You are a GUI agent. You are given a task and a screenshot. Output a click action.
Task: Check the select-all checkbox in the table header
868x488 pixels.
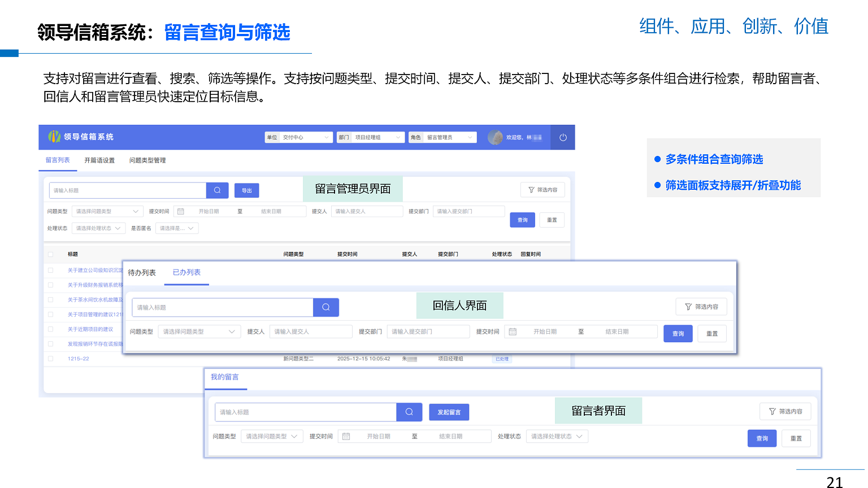pos(50,254)
